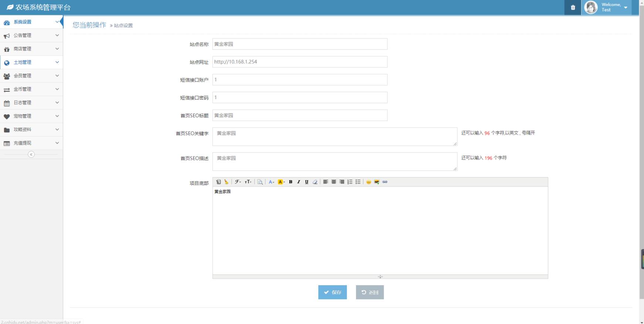Expand chevron next to 土地管理

pyautogui.click(x=57, y=62)
